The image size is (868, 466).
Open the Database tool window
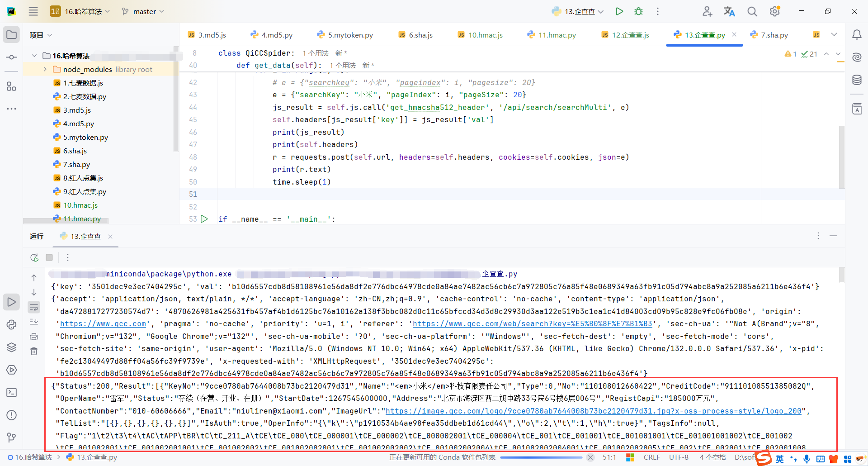(857, 80)
